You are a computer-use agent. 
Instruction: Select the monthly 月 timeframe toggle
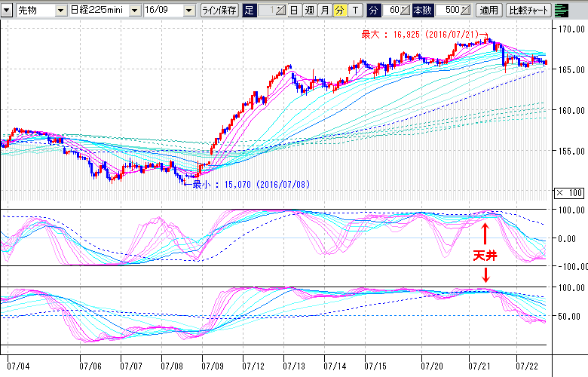(x=324, y=11)
